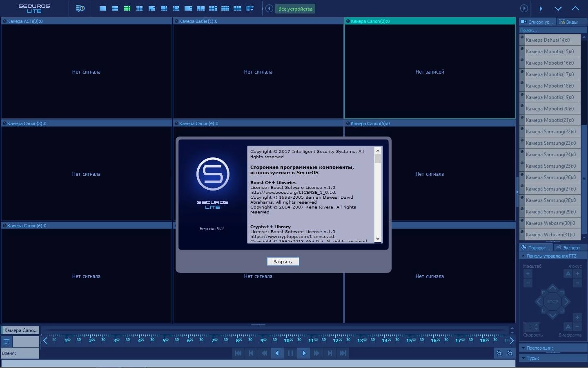Play the archive backward
Screen dimensions: 588x368
point(277,353)
